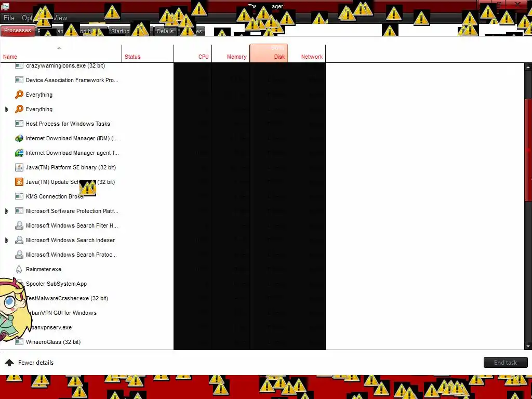Select the Microsoft Windows Search Indexer icon
The height and width of the screenshot is (399, 532).
click(x=19, y=240)
